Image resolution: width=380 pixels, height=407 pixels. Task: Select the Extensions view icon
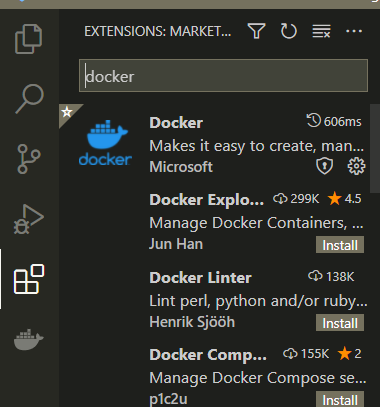pos(29,279)
